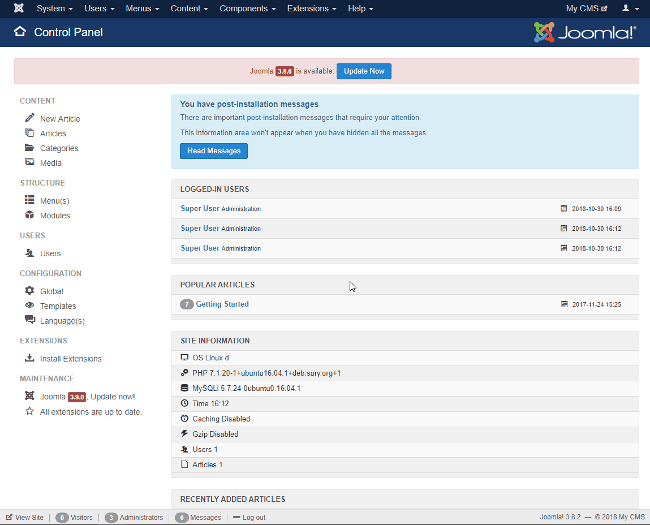This screenshot has height=525, width=650.
Task: Click the View Site external link icon
Action: click(9, 517)
